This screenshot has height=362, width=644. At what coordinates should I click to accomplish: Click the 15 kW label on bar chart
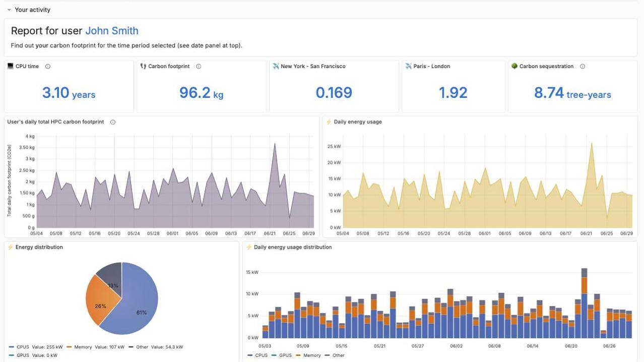pos(252,272)
